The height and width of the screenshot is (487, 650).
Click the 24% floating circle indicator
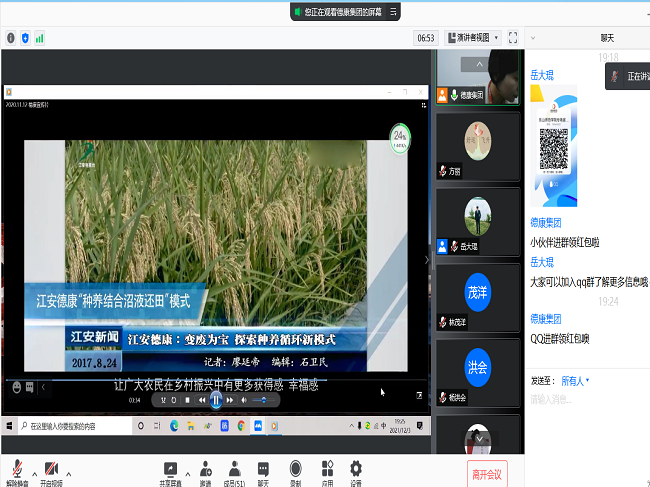400,138
